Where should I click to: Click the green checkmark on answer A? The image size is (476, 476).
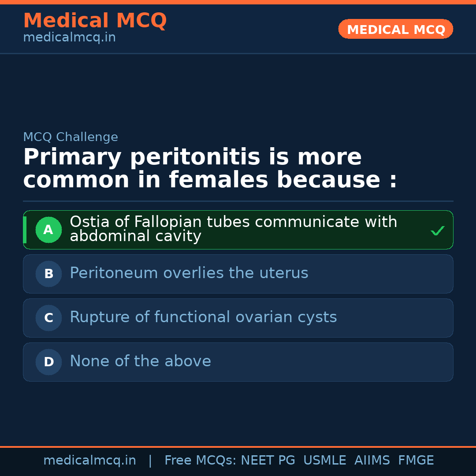(x=437, y=231)
